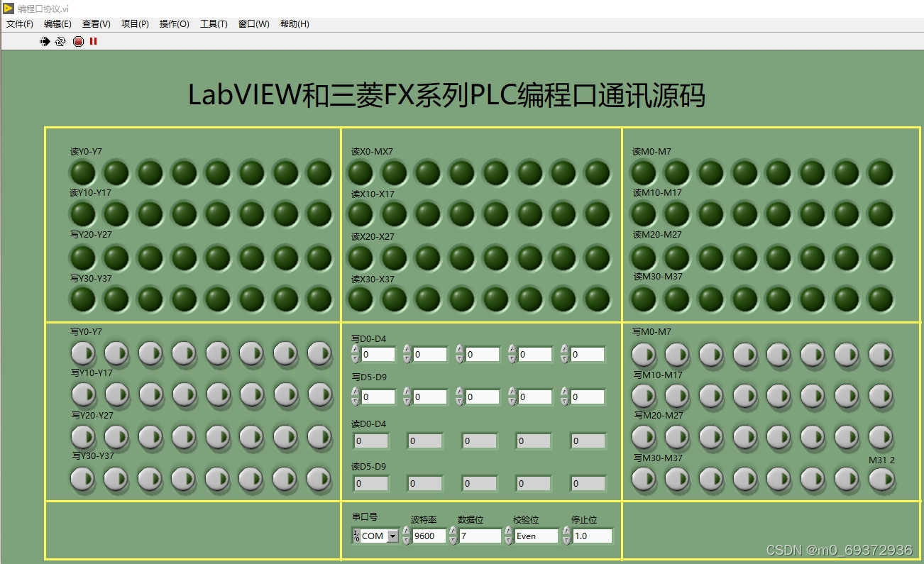The height and width of the screenshot is (564, 924).
Task: Click the last LED in the 读M30-M37 row
Action: 881,299
